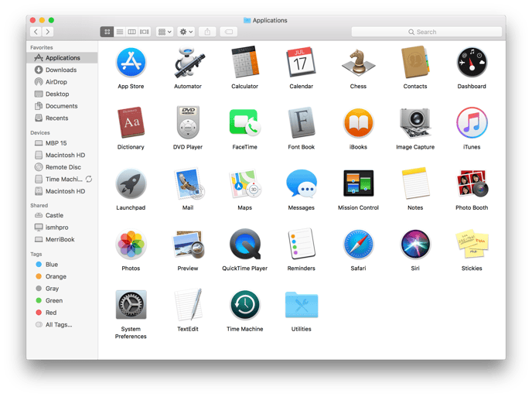
Task: Select the Contacts app icon
Action: (x=415, y=63)
